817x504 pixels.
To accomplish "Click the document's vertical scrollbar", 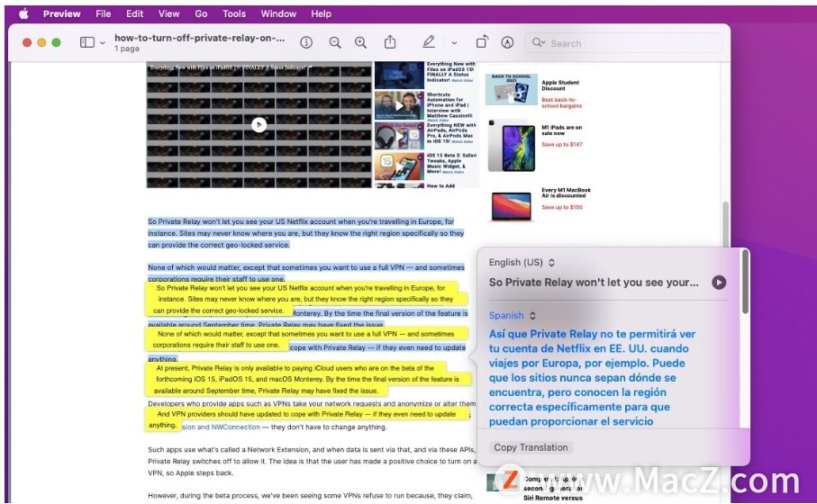I will (725, 224).
